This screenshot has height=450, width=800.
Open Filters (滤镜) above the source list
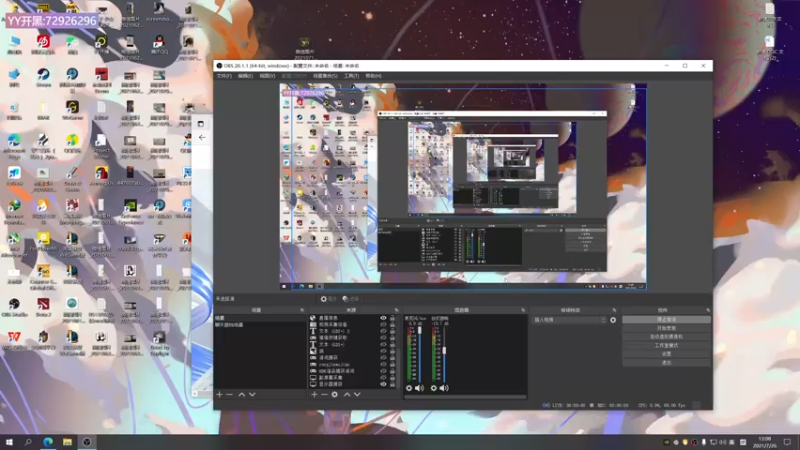tap(351, 299)
